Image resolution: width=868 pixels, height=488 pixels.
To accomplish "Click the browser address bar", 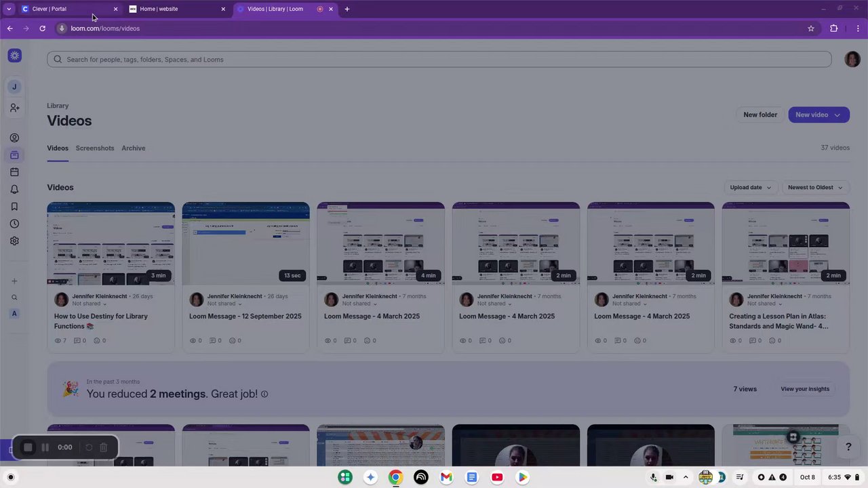I will coord(434,28).
